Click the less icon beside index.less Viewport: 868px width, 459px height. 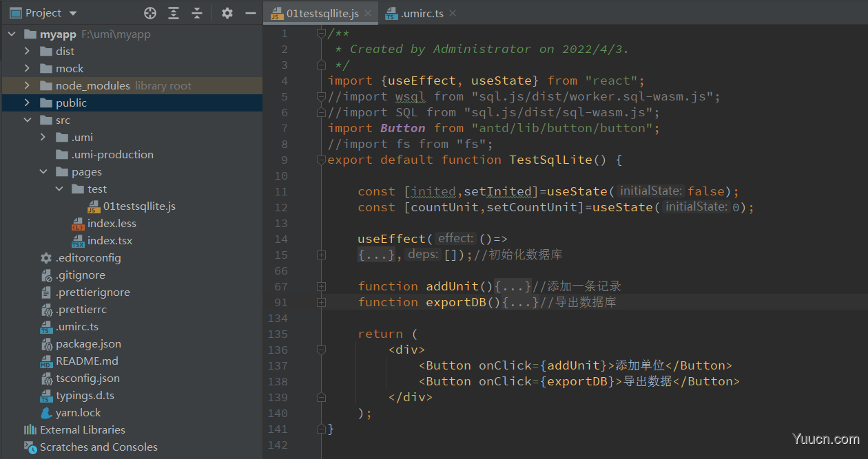pos(78,224)
